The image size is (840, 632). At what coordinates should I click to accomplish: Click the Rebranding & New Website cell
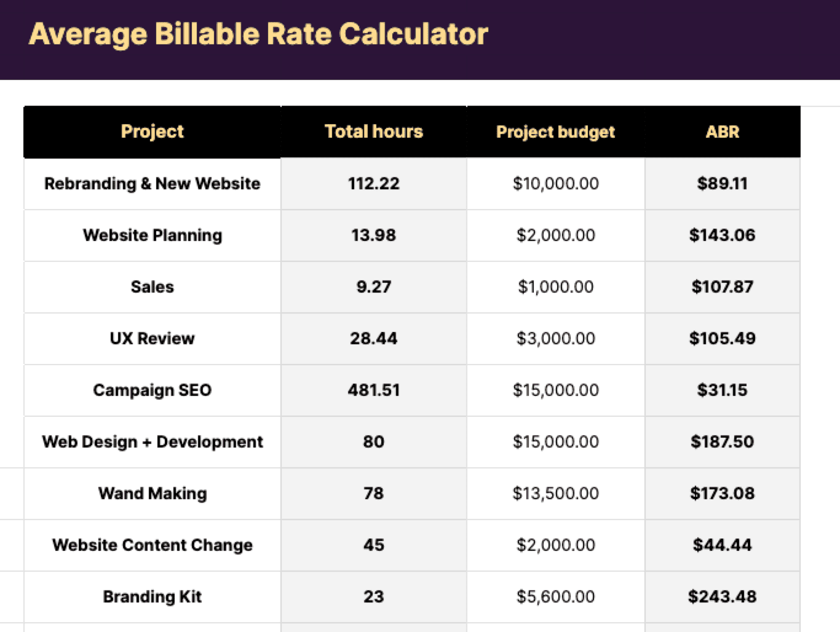point(153,183)
